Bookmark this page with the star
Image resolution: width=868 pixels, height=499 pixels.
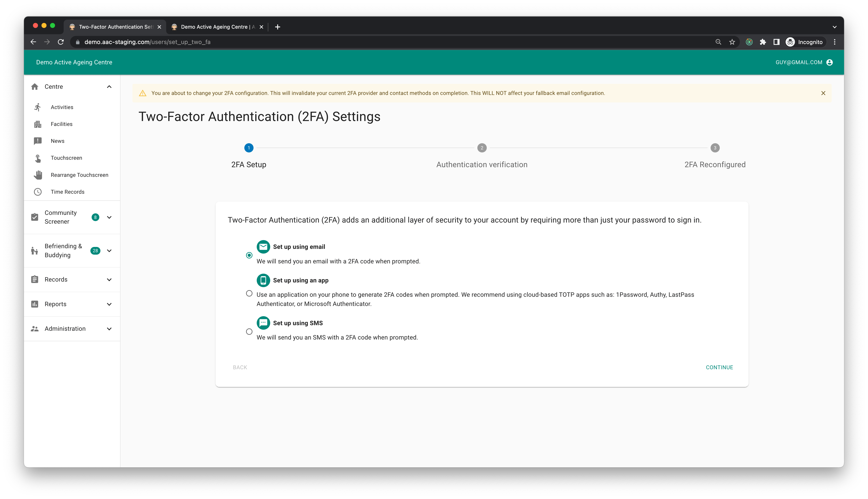(732, 42)
